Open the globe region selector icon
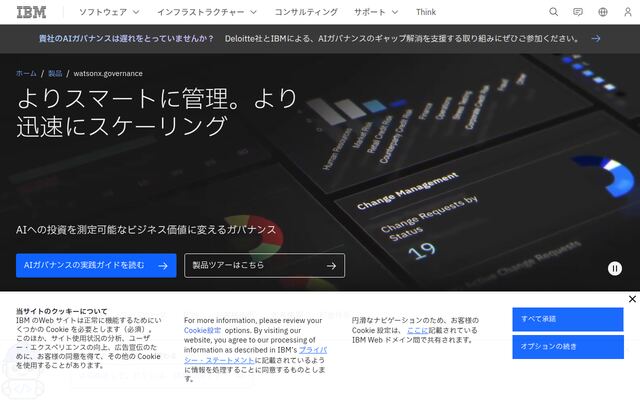Image resolution: width=640 pixels, height=400 pixels. tap(603, 12)
